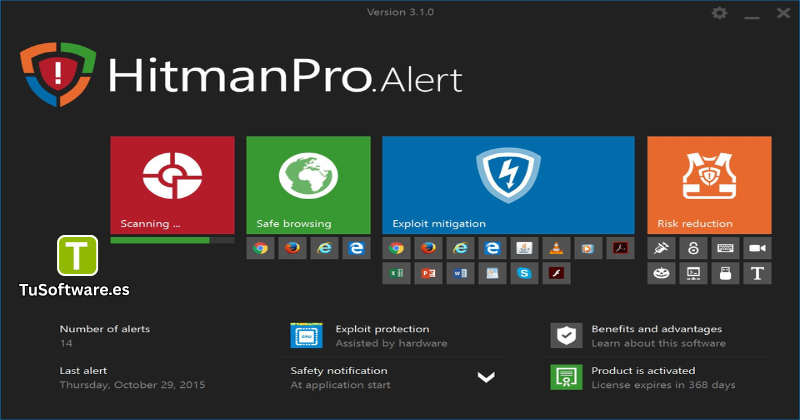Click the Number of alerts label
Screen dimensions: 800x420
click(x=105, y=329)
